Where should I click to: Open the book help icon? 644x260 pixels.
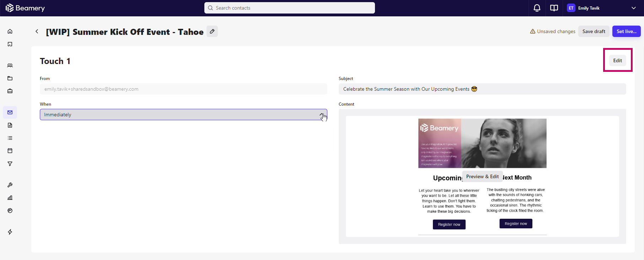(x=554, y=8)
